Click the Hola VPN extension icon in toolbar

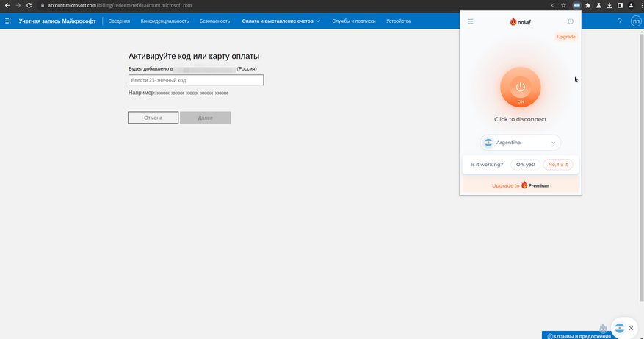pos(576,5)
